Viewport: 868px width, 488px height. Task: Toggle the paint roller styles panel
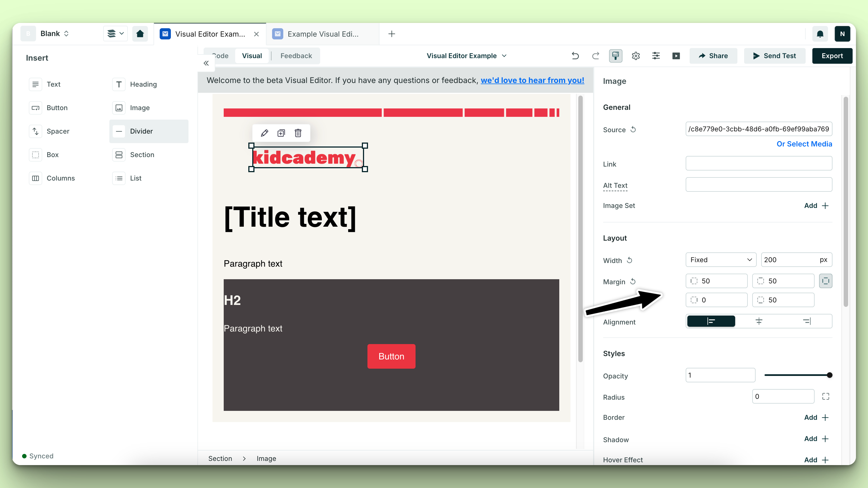click(615, 56)
